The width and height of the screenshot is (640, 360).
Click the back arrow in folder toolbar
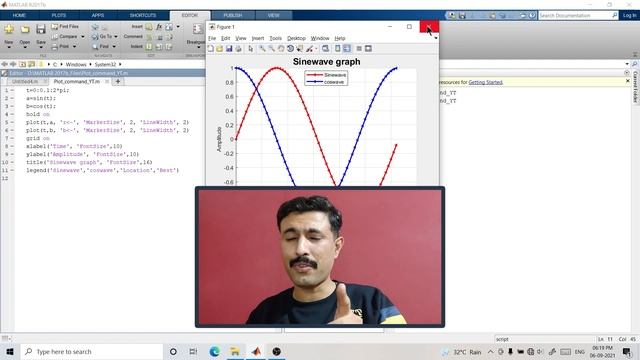4,64
